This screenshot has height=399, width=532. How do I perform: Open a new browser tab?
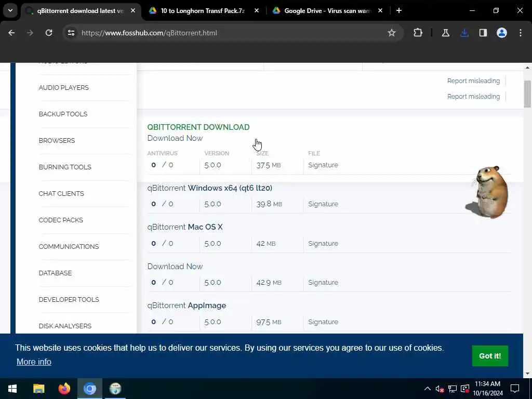(x=399, y=10)
